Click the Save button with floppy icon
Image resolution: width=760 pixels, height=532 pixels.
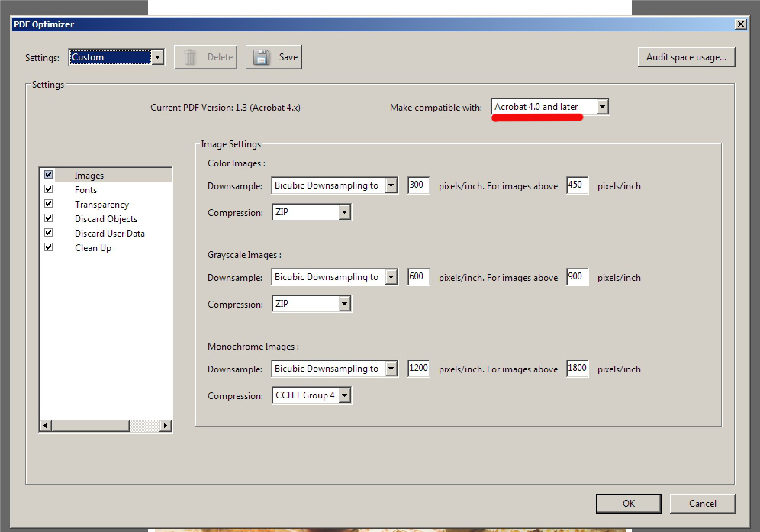274,57
